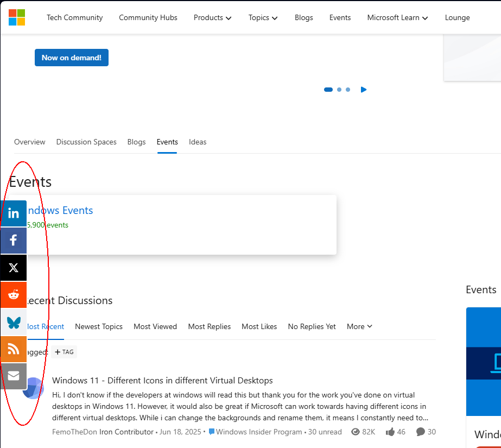Screen dimensions: 501x448
Task: Sort discussions by Most Likes
Action: coord(259,326)
